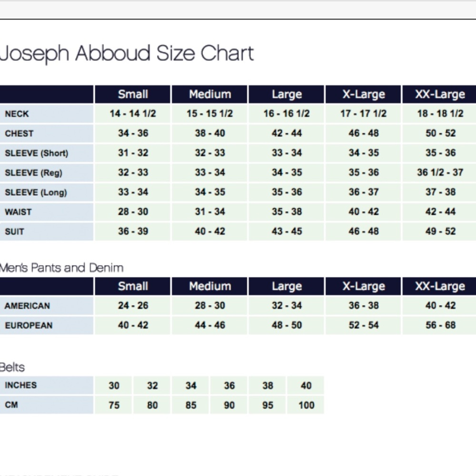Select the X-Large column header in top table
Image resolution: width=476 pixels, height=476 pixels.
coord(363,94)
